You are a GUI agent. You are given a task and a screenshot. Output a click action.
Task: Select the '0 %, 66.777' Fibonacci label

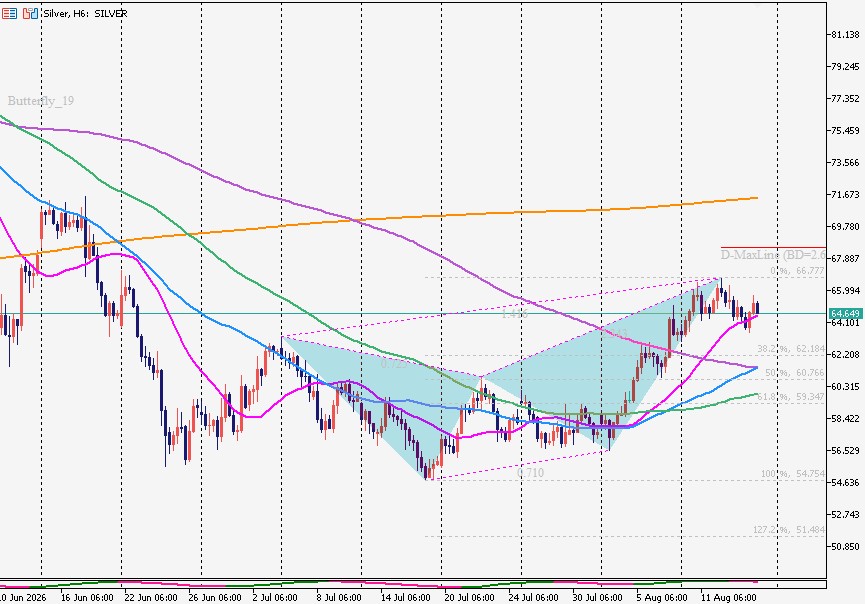(x=797, y=271)
